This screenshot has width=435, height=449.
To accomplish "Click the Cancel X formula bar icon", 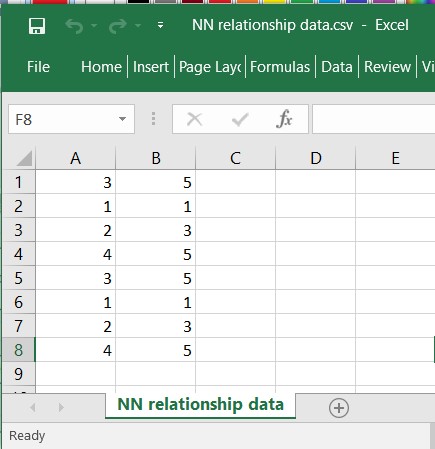I will coord(195,119).
